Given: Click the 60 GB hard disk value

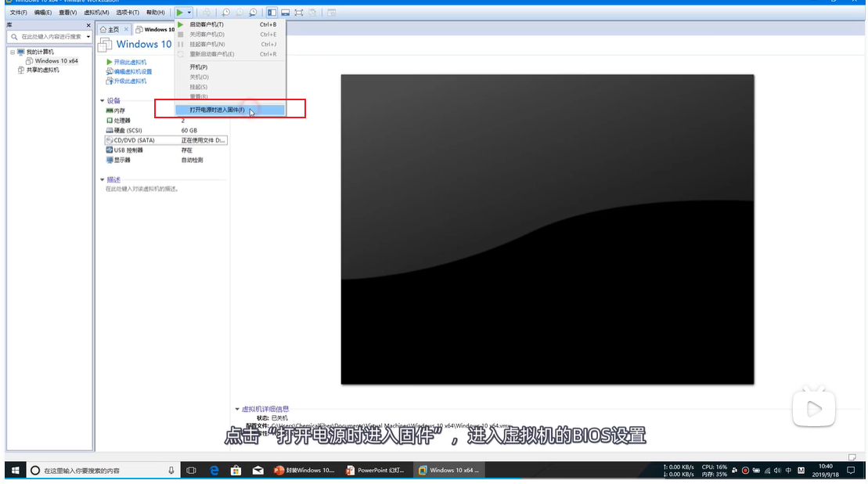Looking at the screenshot, I should click(189, 130).
